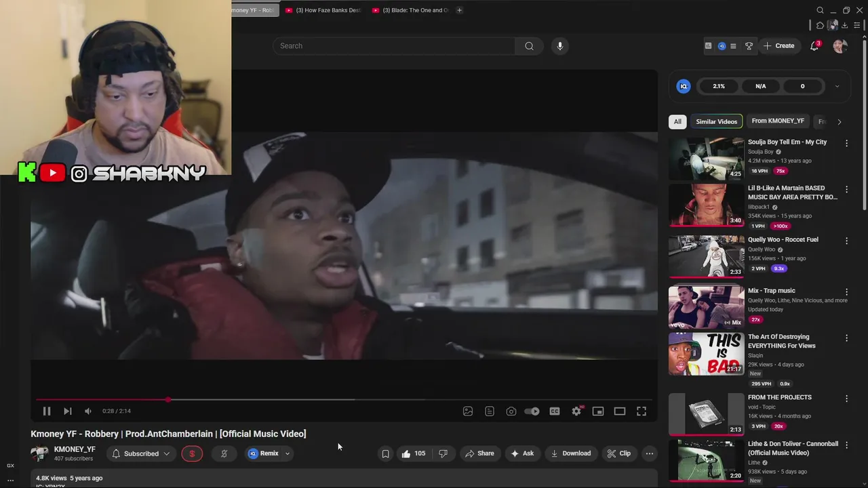
Task: Open the Soulja Boy My City thumbnail
Action: [x=706, y=159]
